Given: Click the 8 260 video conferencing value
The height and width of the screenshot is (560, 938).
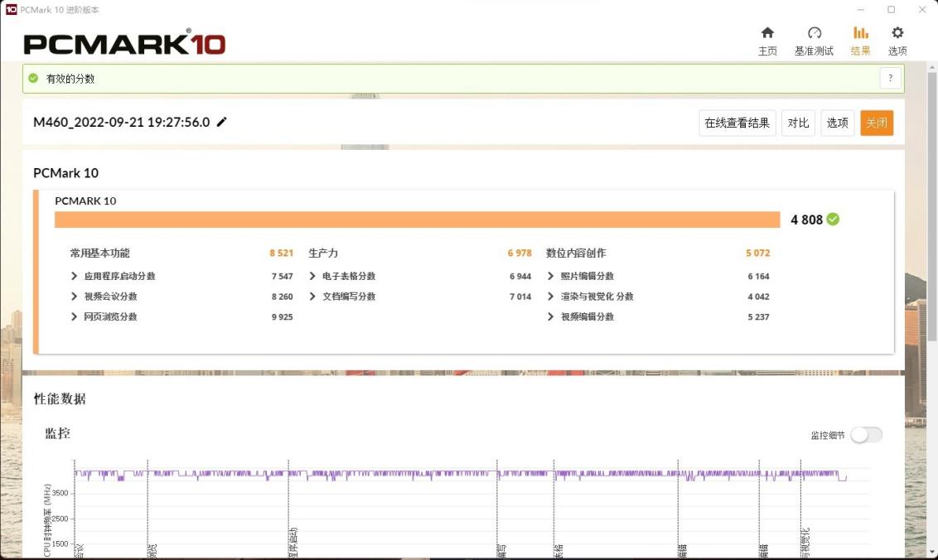Looking at the screenshot, I should (282, 297).
